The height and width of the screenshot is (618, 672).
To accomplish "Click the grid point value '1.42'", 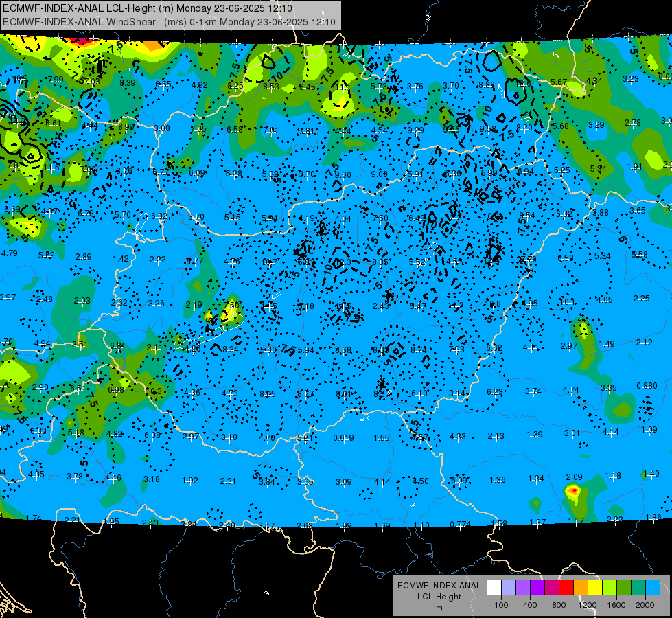I will coord(121,258).
